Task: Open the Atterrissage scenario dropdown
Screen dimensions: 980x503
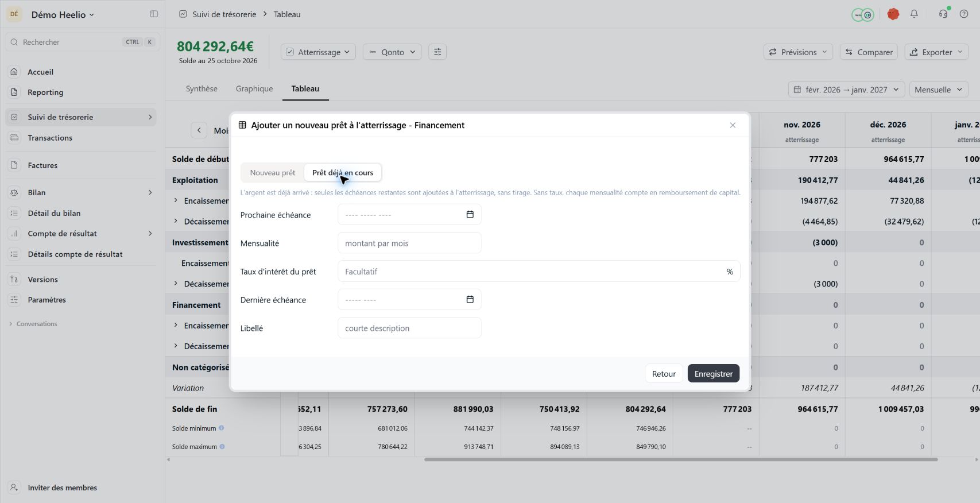Action: (x=319, y=52)
